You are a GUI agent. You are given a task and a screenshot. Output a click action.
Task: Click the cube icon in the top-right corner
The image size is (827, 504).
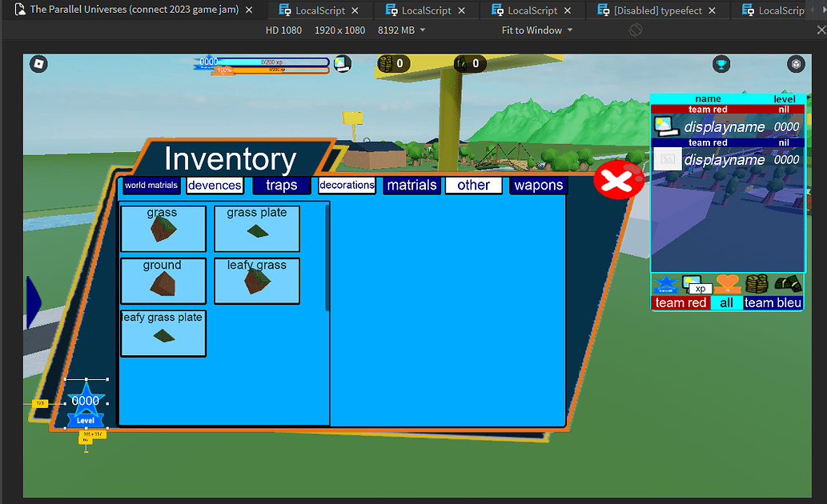pos(796,64)
